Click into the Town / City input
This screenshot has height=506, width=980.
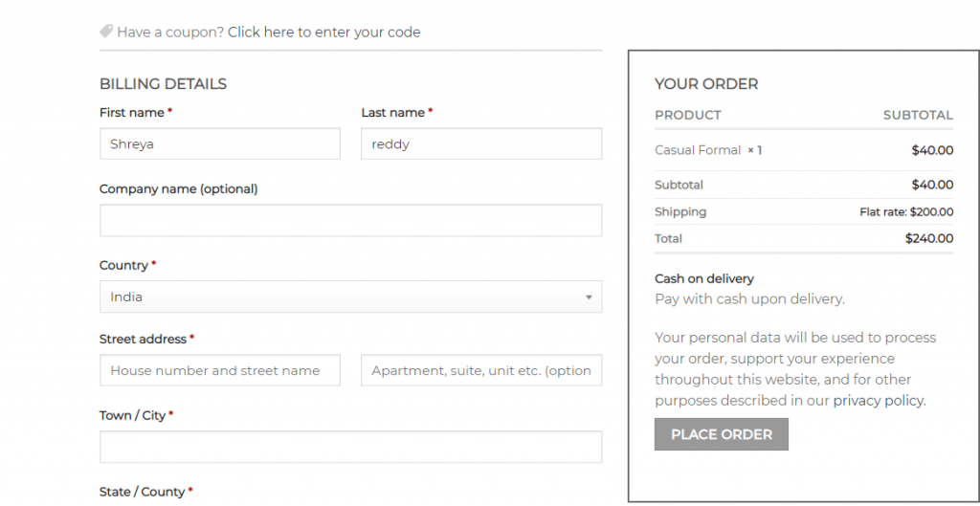click(350, 447)
